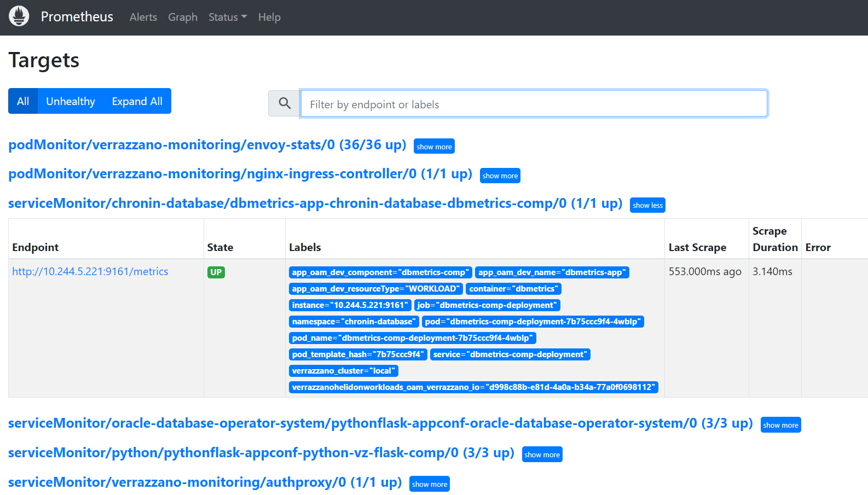The height and width of the screenshot is (495, 868).
Task: Click the pod= label badge
Action: pyautogui.click(x=533, y=322)
